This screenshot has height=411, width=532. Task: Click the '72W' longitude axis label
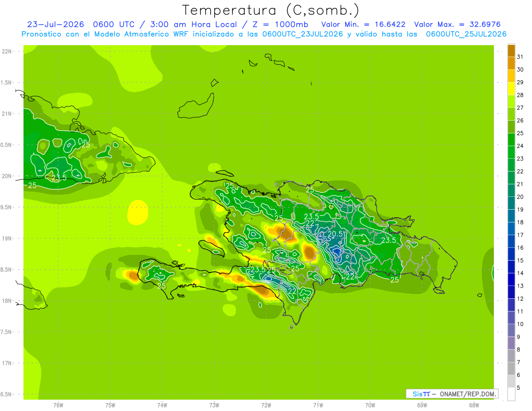point(266,405)
